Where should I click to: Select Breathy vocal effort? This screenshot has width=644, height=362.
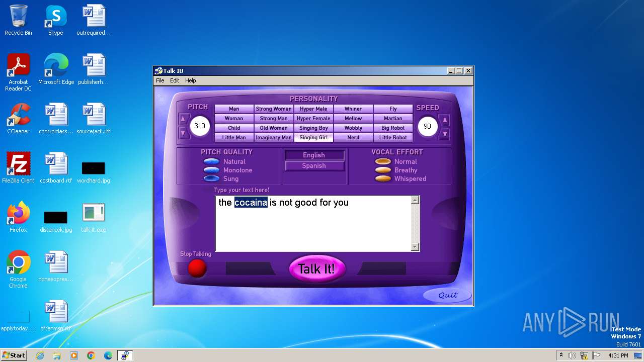[383, 170]
